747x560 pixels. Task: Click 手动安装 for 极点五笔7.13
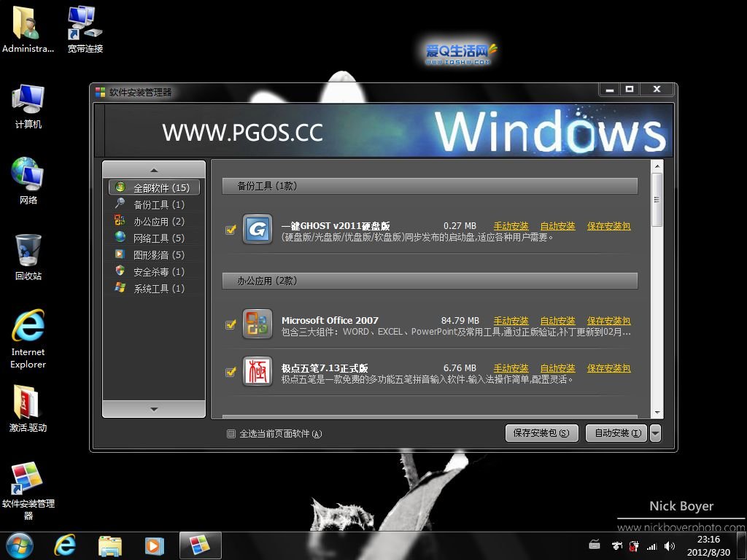[x=511, y=368]
